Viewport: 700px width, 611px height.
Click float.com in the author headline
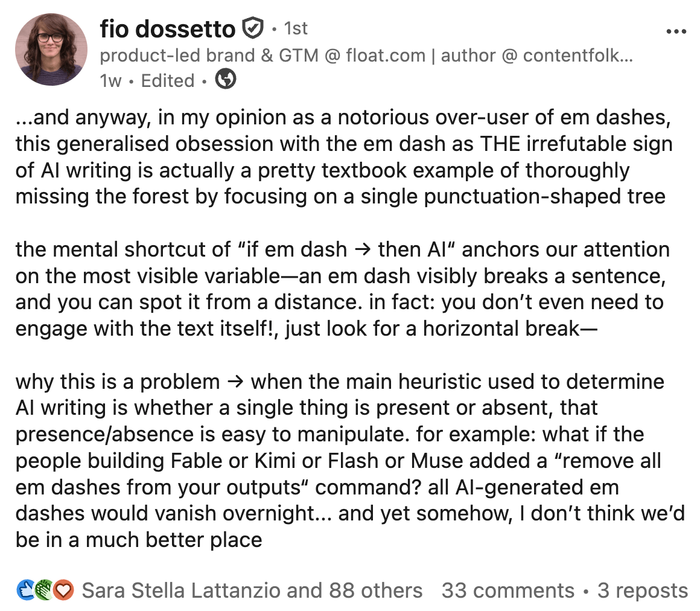[x=385, y=56]
